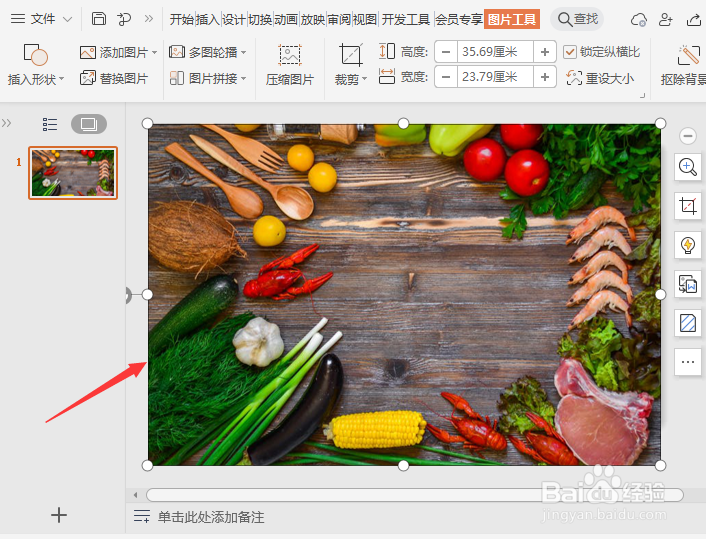Screen dimensions: 706x539
Task: Switch to the 设计 tab
Action: [x=234, y=19]
